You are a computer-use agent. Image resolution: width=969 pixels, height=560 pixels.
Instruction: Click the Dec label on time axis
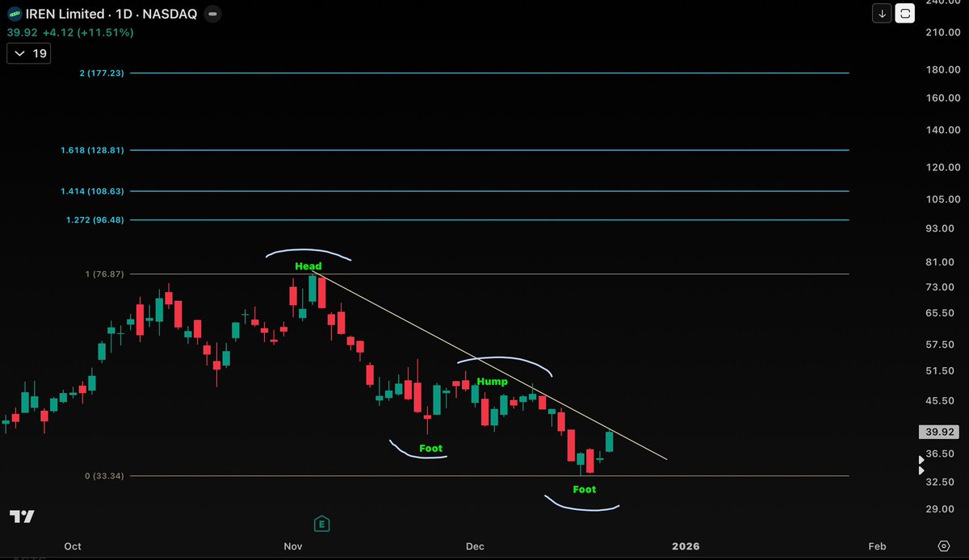[x=475, y=546]
